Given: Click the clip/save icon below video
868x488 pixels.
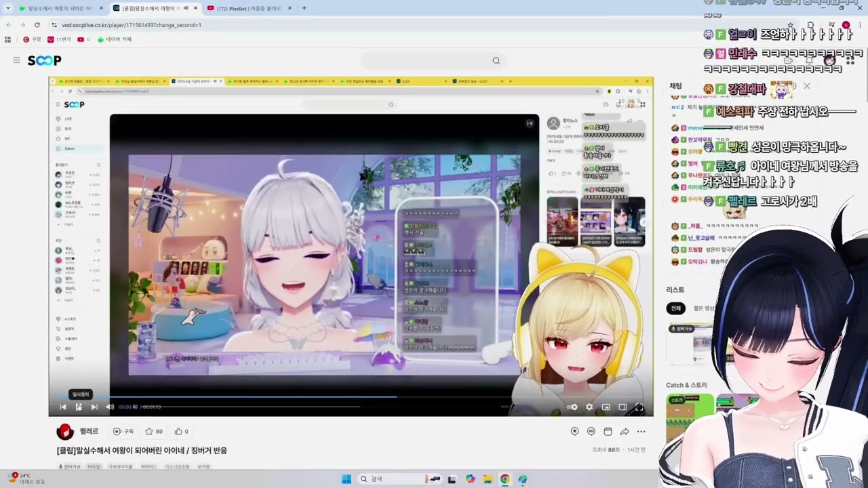Looking at the screenshot, I should [x=608, y=431].
